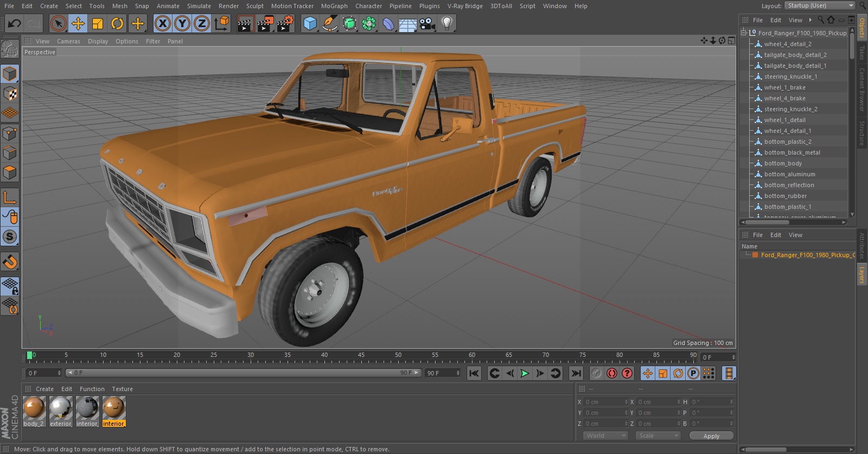Select the exterior material swatch
This screenshot has height=454, width=868.
click(60, 411)
